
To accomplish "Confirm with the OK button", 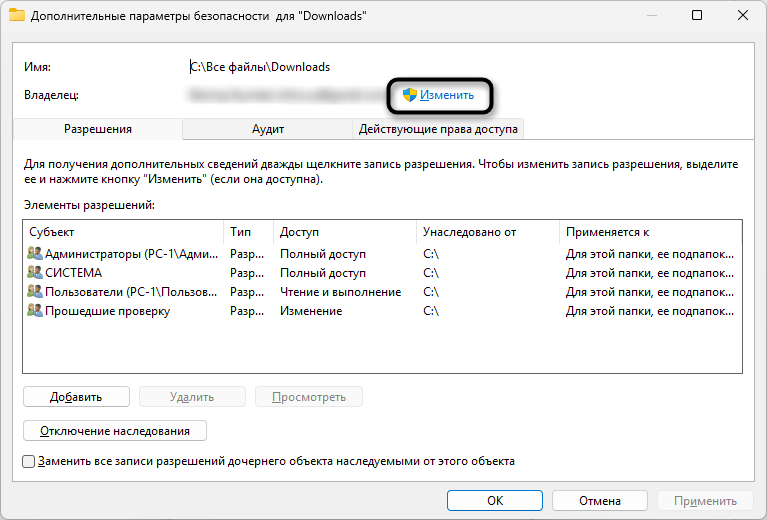I will click(494, 501).
